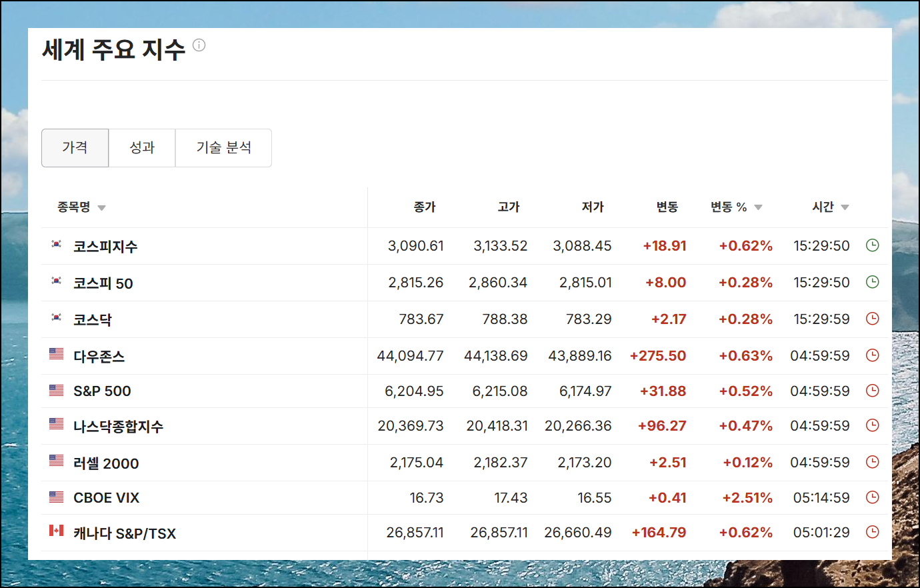Image resolution: width=920 pixels, height=588 pixels.
Task: Click the US flag next to 다우존스
Action: [57, 354]
